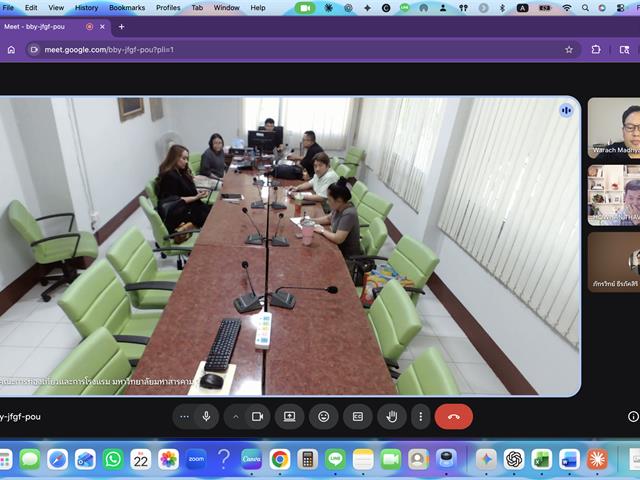
Task: Open the Window menu
Action: [227, 7]
